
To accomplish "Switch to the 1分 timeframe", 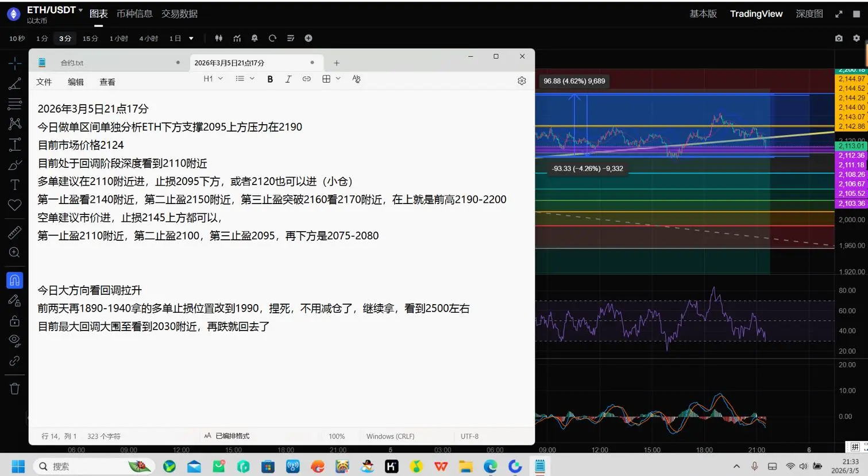I will tap(42, 39).
